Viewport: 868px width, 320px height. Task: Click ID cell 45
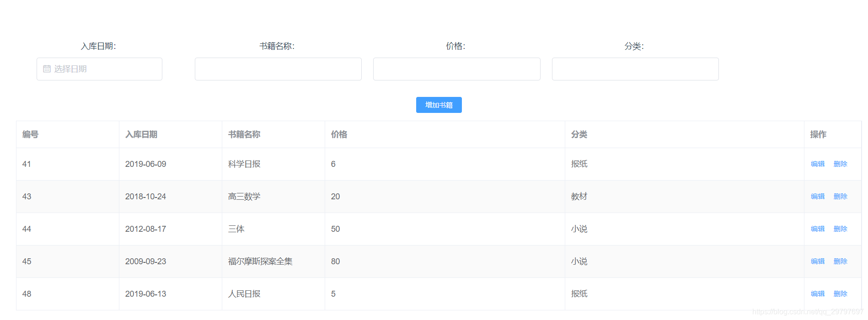coord(68,261)
